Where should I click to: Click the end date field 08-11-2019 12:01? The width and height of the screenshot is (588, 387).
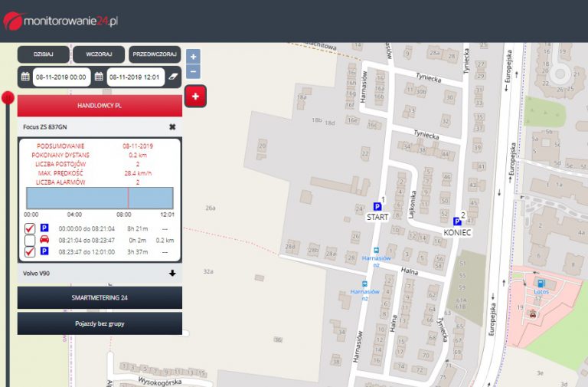tap(136, 77)
